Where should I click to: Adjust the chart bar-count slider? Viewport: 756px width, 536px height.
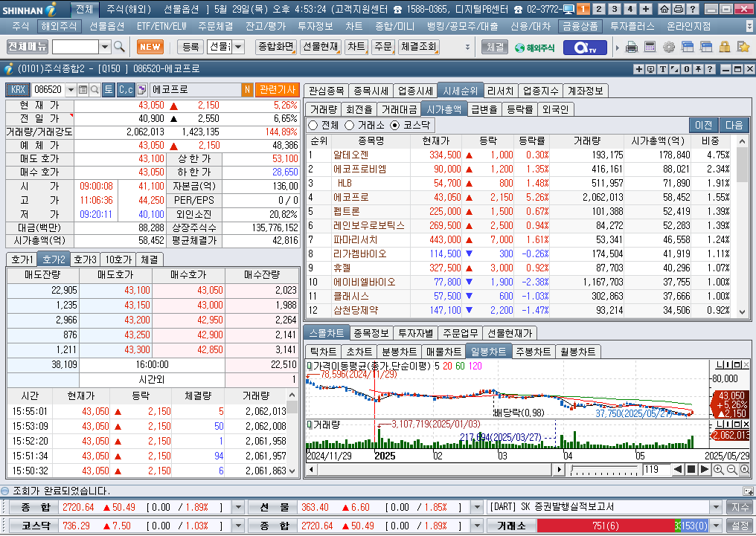(605, 470)
